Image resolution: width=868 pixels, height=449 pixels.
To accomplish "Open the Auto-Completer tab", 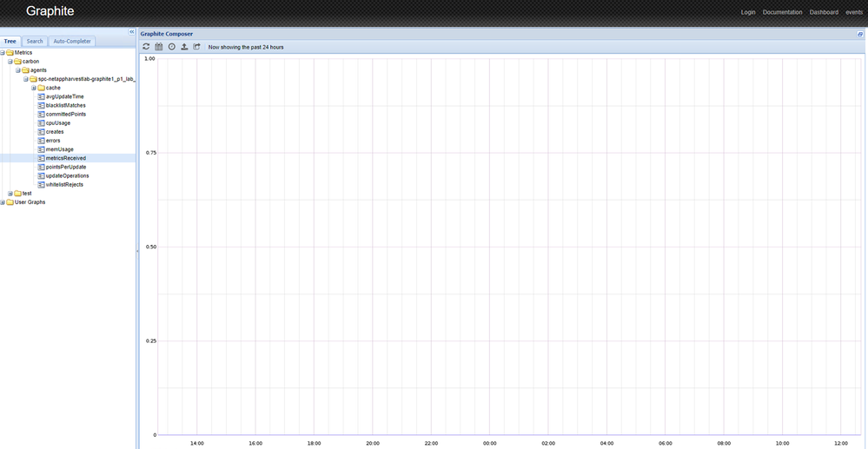I will point(72,42).
